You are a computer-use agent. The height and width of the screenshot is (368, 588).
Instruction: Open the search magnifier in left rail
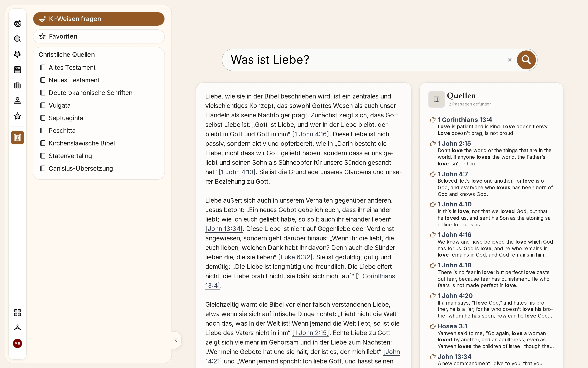click(x=17, y=39)
